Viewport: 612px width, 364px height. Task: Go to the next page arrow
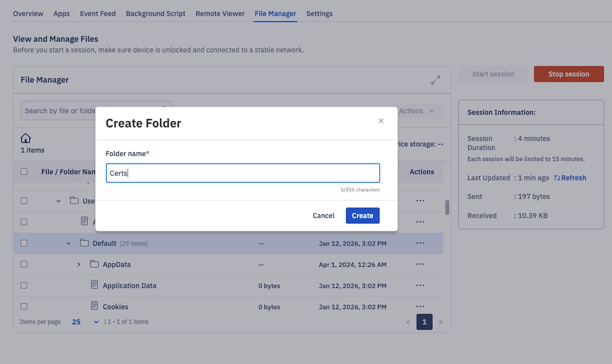[x=441, y=322]
